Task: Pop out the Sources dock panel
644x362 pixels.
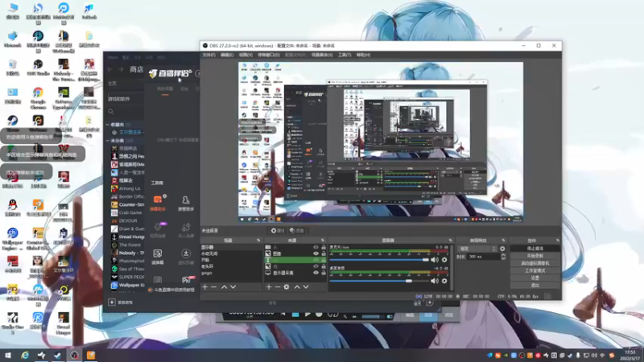Action: [x=323, y=240]
